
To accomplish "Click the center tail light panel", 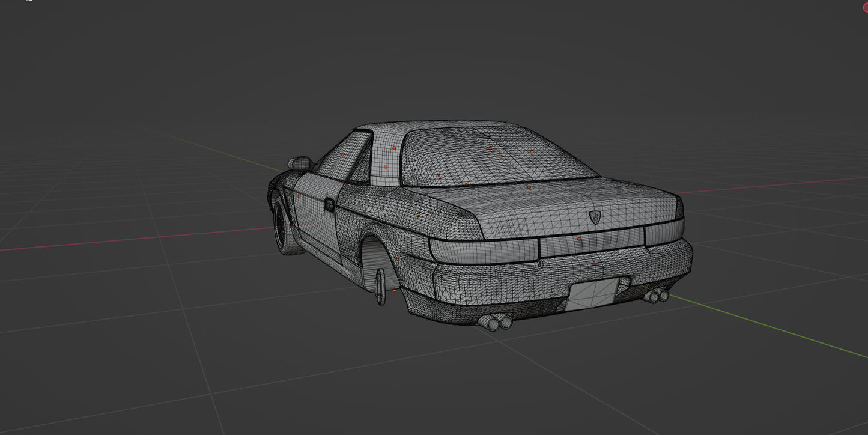I will (x=592, y=242).
